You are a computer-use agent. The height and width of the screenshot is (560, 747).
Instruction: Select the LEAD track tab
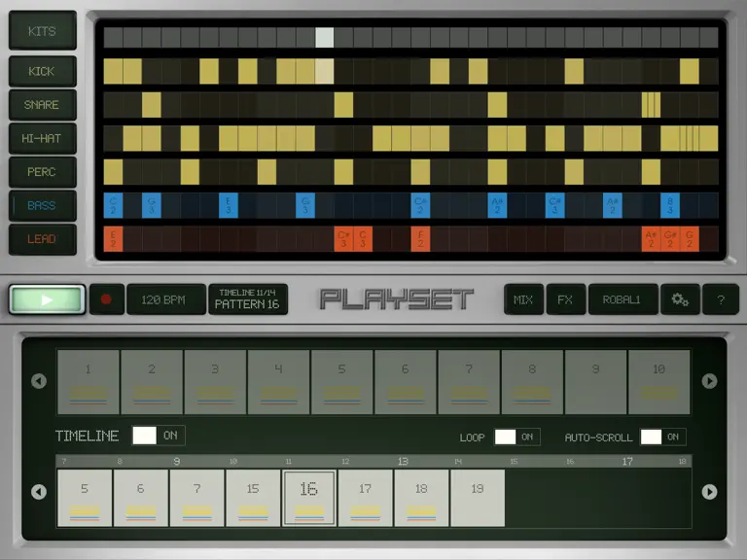43,239
